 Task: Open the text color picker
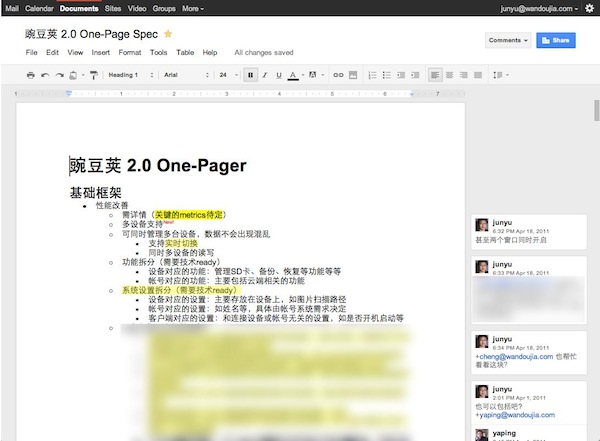coord(294,74)
